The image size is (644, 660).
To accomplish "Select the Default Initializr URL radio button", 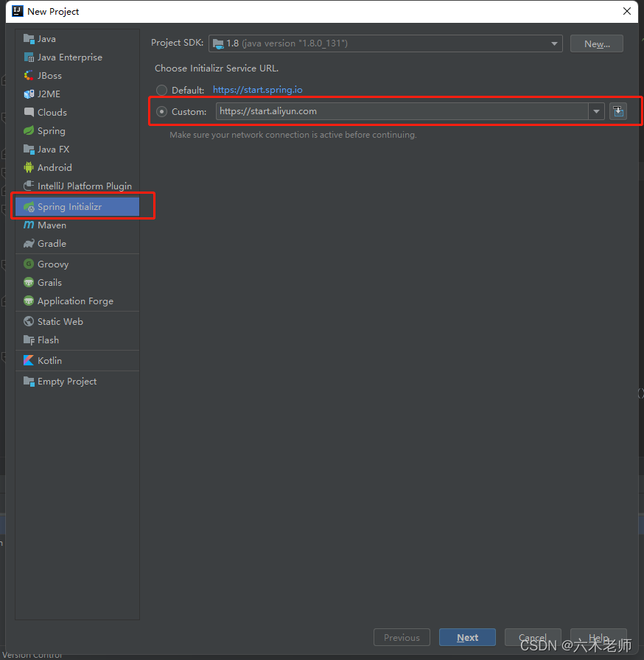I will [161, 90].
